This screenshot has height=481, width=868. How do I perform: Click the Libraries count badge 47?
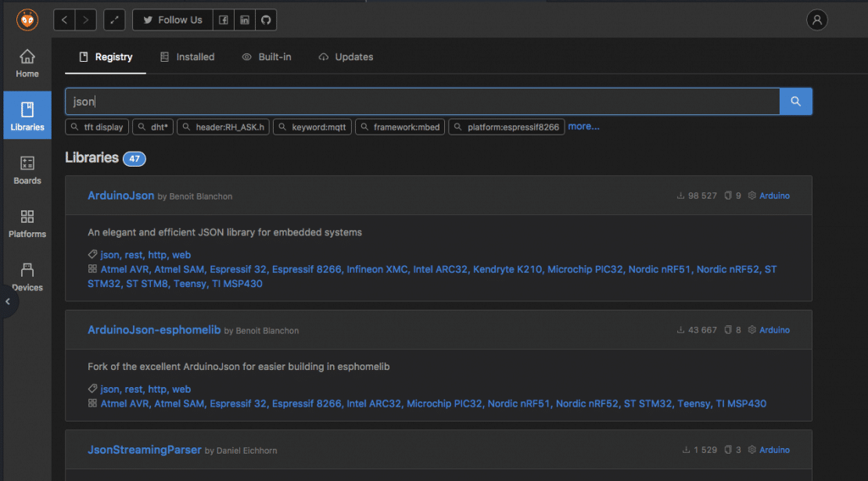point(134,159)
